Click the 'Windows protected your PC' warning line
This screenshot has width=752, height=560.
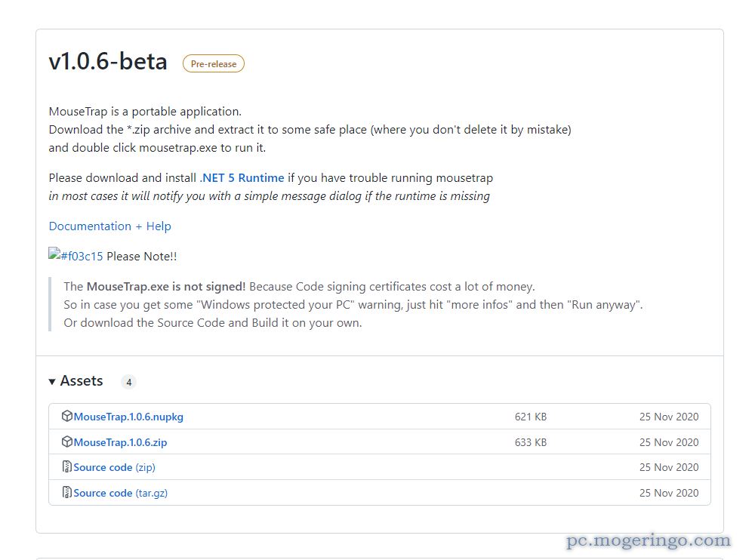pyautogui.click(x=353, y=305)
